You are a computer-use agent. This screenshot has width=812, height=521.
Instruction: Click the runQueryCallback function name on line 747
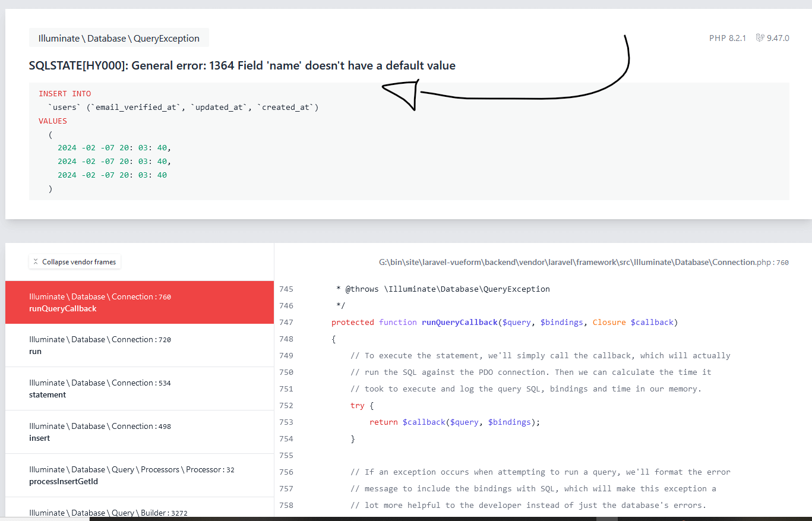pyautogui.click(x=459, y=322)
